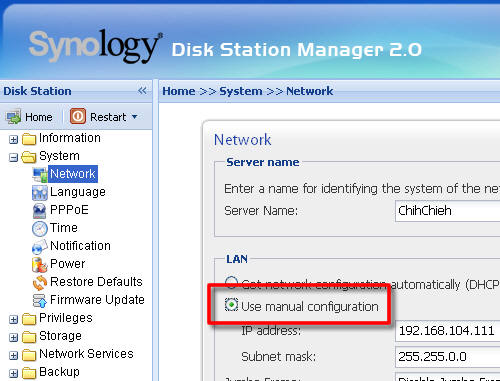Select the Network Services folder label

[x=86, y=354]
